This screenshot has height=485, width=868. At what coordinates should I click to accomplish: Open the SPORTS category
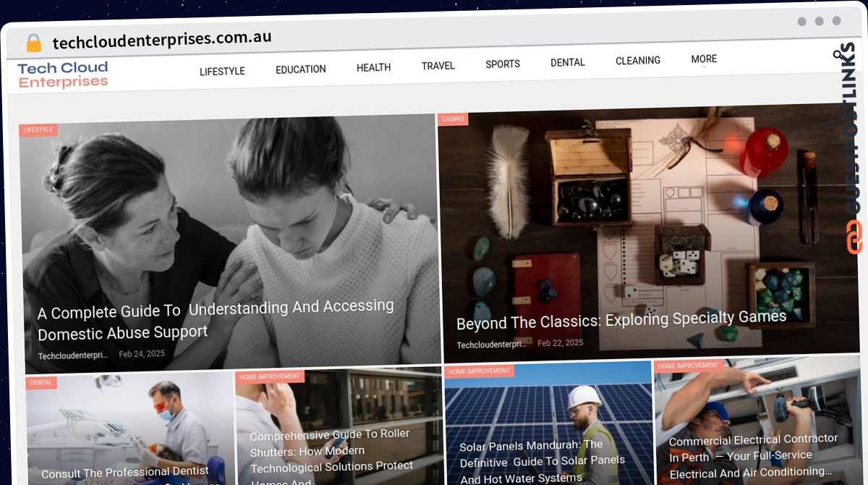(503, 64)
